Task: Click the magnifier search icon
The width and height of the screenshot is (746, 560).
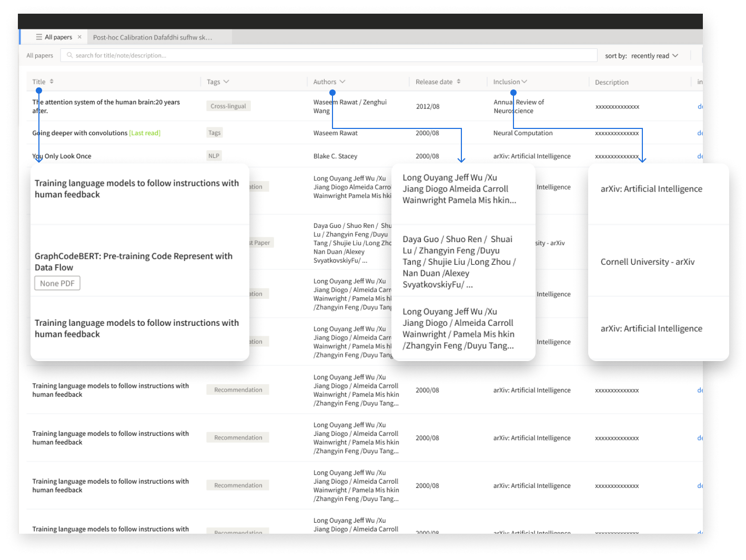Action: [x=69, y=55]
